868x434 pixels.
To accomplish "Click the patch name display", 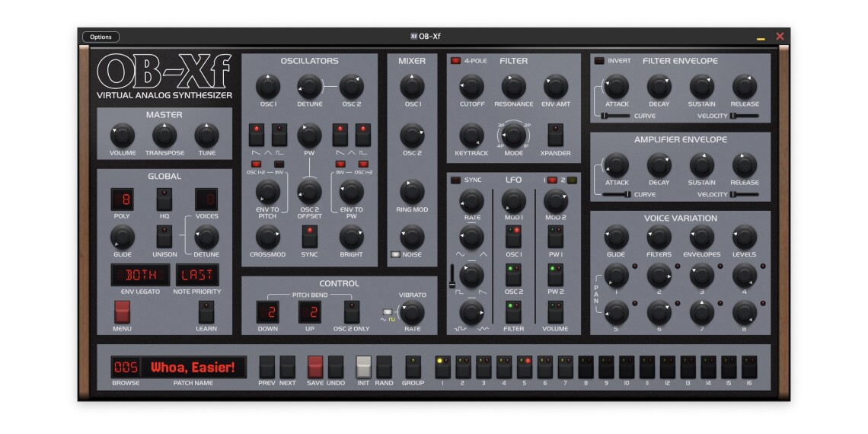I will (x=193, y=368).
